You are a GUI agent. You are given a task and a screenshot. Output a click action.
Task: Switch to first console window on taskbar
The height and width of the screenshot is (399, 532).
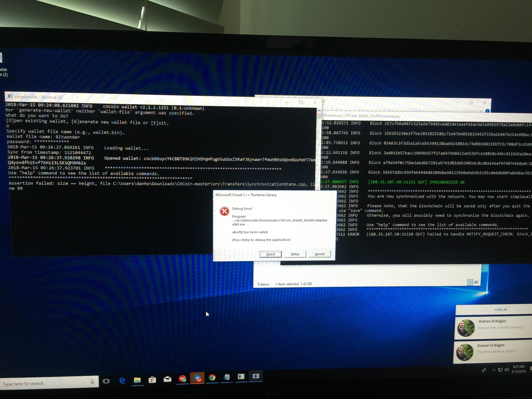241,376
